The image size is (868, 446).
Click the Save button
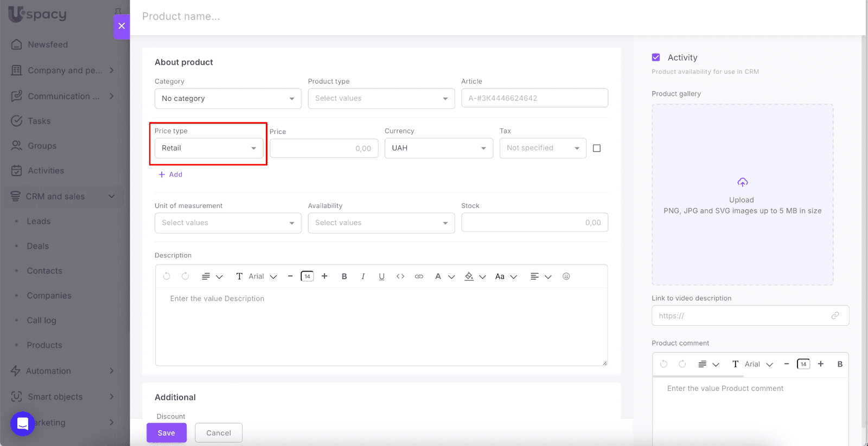coord(166,433)
